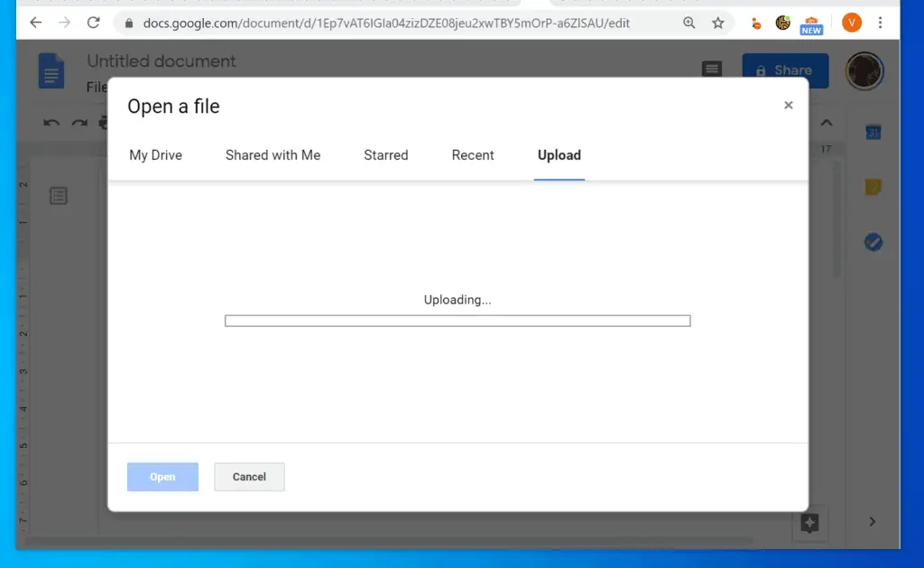Open Chrome's three-dot menu

pos(880,23)
